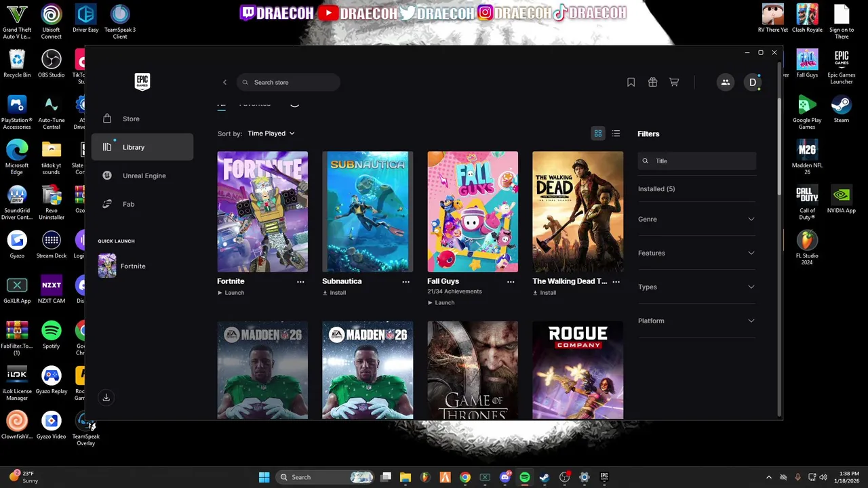Expand the Genre filter
Viewport: 868px width, 488px height.
(x=696, y=219)
